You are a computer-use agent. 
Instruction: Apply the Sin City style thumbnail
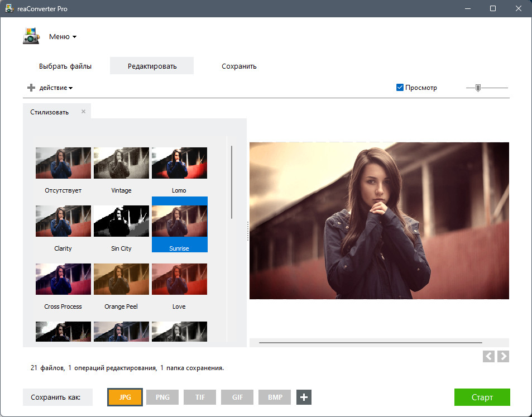point(121,221)
